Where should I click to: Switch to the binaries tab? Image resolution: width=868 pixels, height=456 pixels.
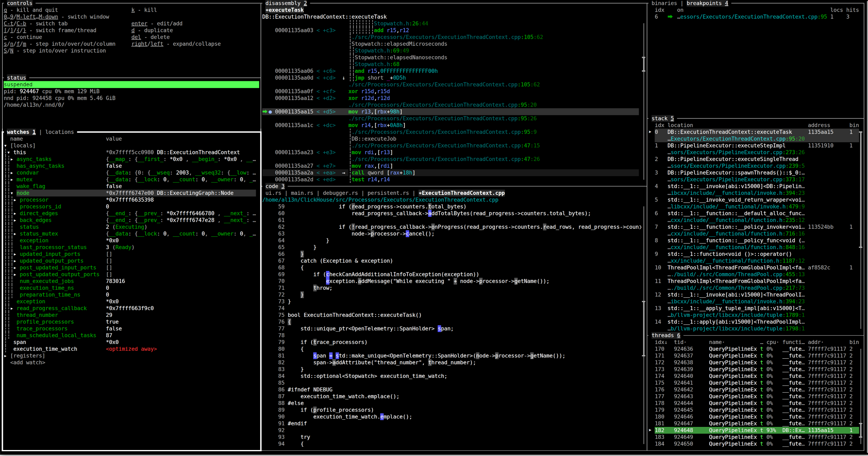tap(664, 3)
